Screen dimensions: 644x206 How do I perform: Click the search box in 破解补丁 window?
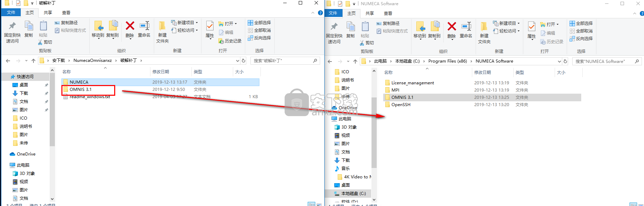(x=285, y=60)
